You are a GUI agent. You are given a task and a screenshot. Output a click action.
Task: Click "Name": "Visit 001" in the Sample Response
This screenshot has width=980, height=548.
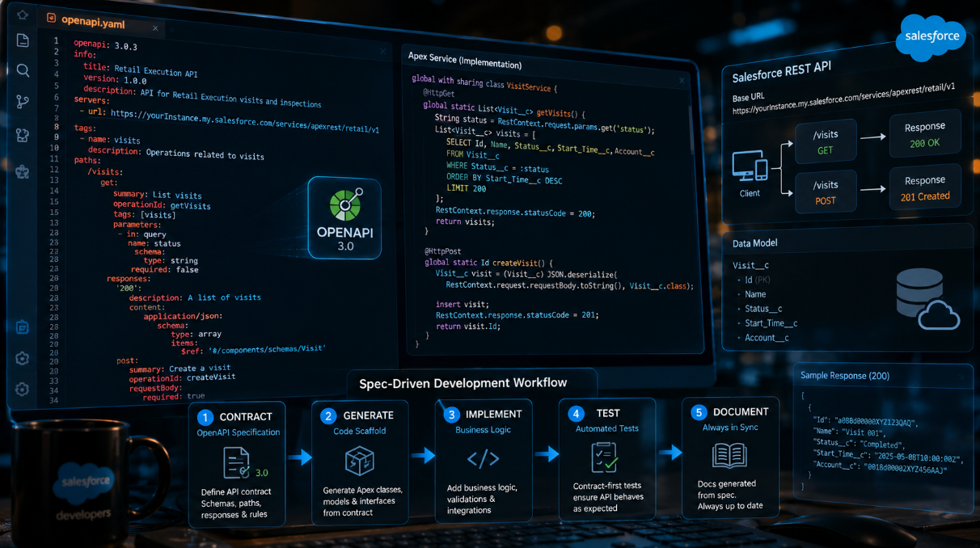click(850, 433)
